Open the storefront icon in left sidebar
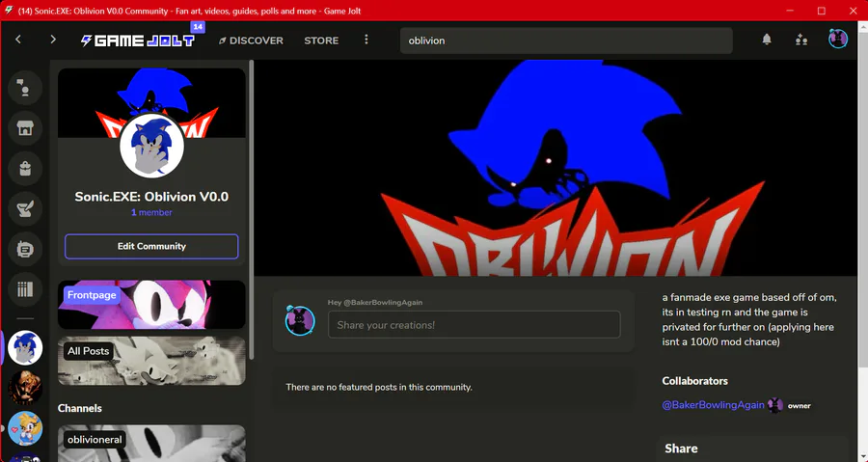The image size is (868, 462). 25,128
